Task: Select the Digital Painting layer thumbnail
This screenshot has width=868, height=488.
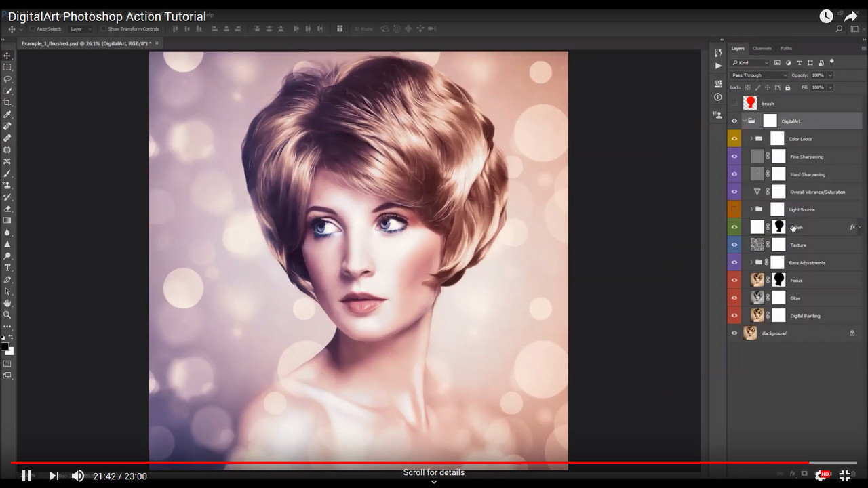Action: (757, 315)
